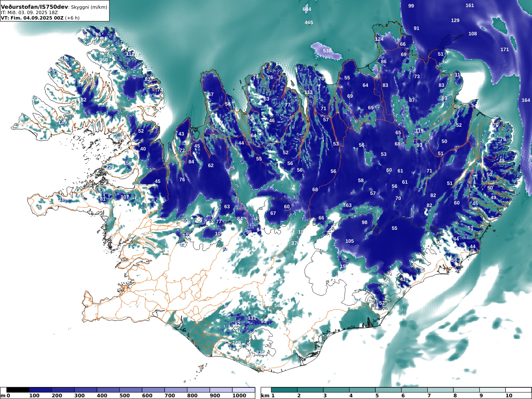Image resolution: width=532 pixels, height=399 pixels.
Task: Click the 100 label on the m scale
Action: pyautogui.click(x=34, y=396)
